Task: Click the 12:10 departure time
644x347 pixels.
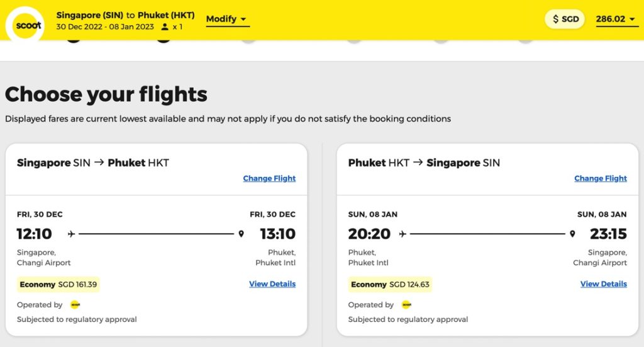Action: (34, 234)
